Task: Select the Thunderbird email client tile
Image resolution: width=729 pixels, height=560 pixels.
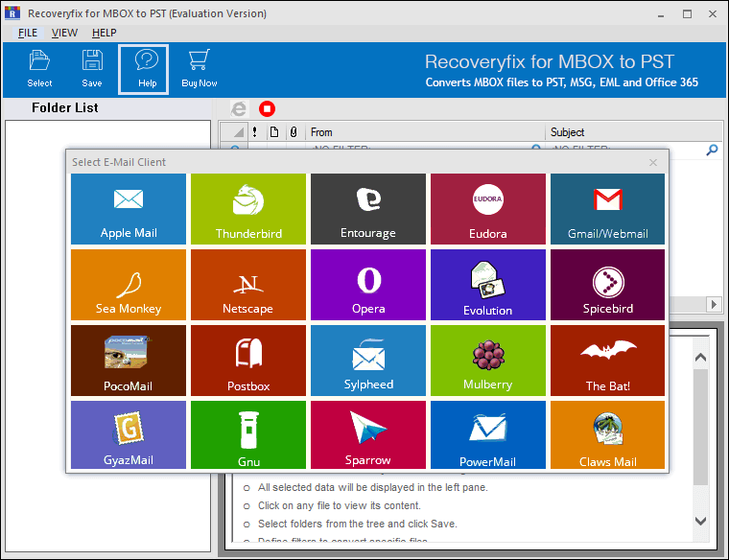Action: pos(248,209)
